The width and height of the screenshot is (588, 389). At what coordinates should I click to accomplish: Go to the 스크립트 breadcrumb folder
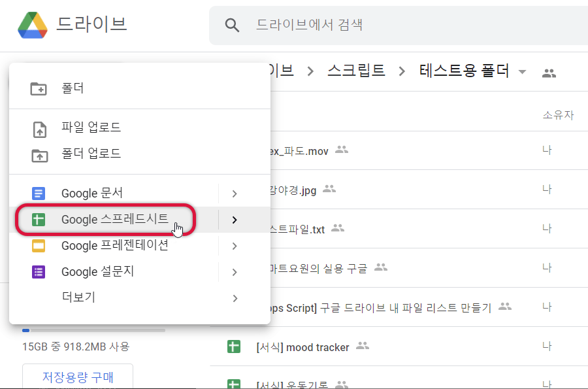pos(355,71)
